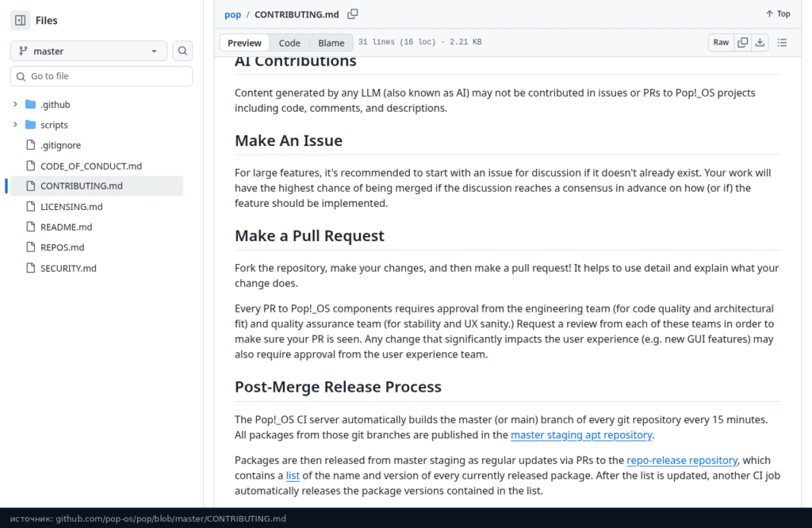Click the scripts folder icon
This screenshot has height=528, width=812.
(31, 124)
